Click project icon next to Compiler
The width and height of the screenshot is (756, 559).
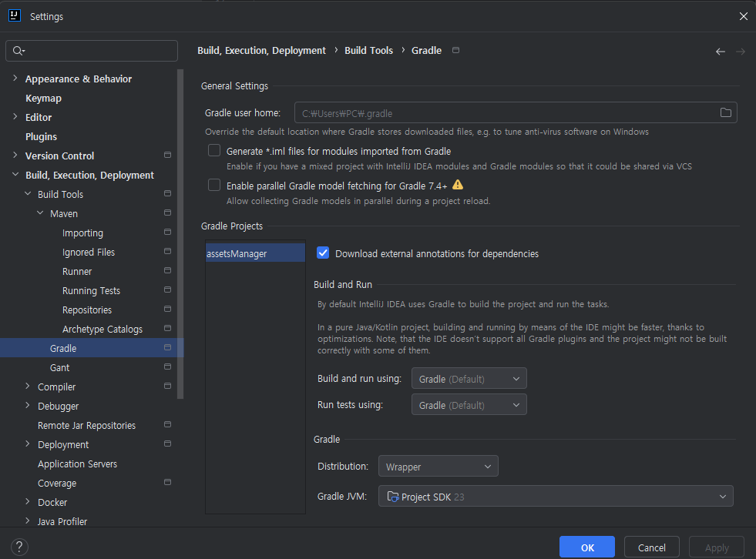[167, 387]
